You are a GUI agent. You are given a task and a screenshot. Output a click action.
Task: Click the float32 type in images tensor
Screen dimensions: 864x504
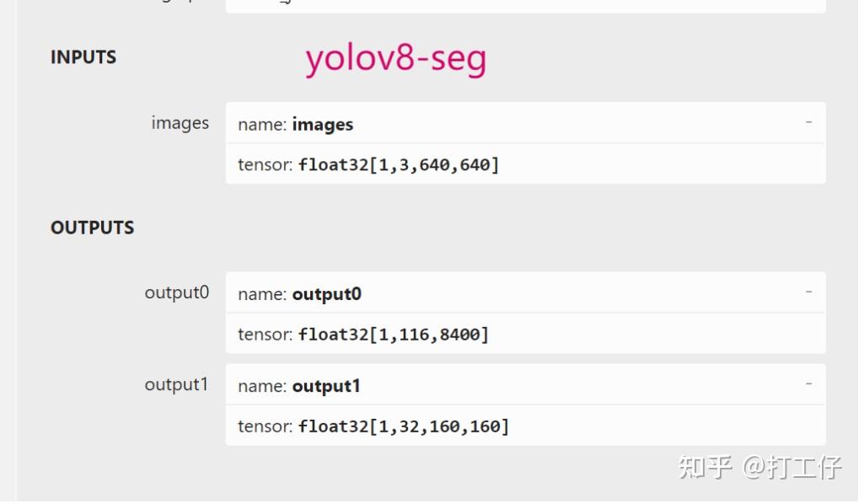pyautogui.click(x=334, y=165)
